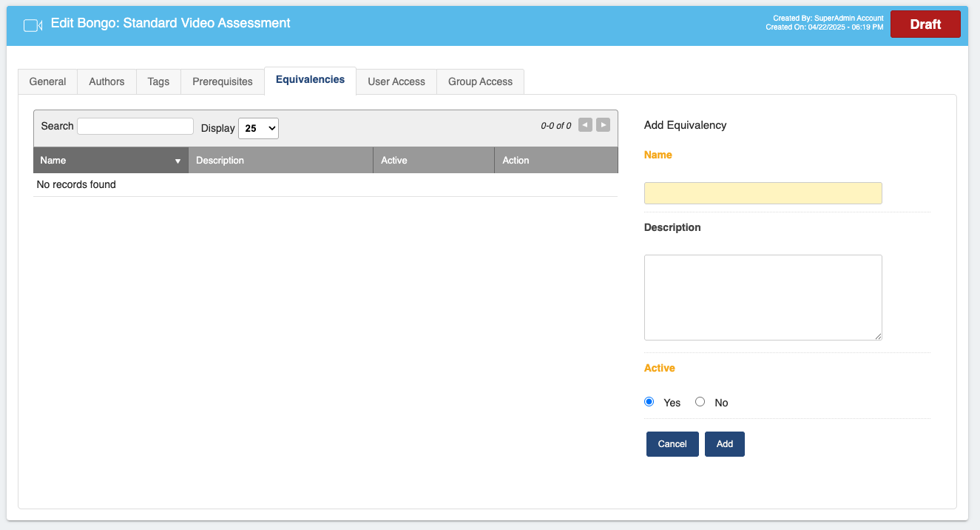The width and height of the screenshot is (980, 530).
Task: Select Yes for Active
Action: [649, 402]
